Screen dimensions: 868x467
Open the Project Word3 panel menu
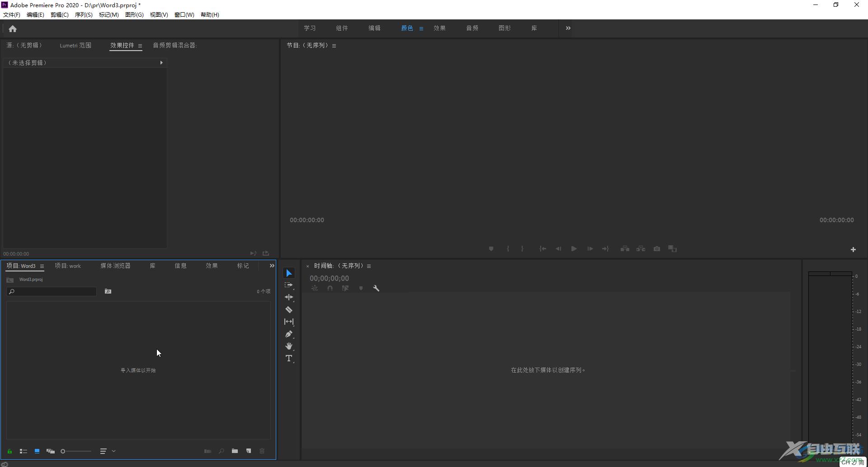[x=42, y=266]
